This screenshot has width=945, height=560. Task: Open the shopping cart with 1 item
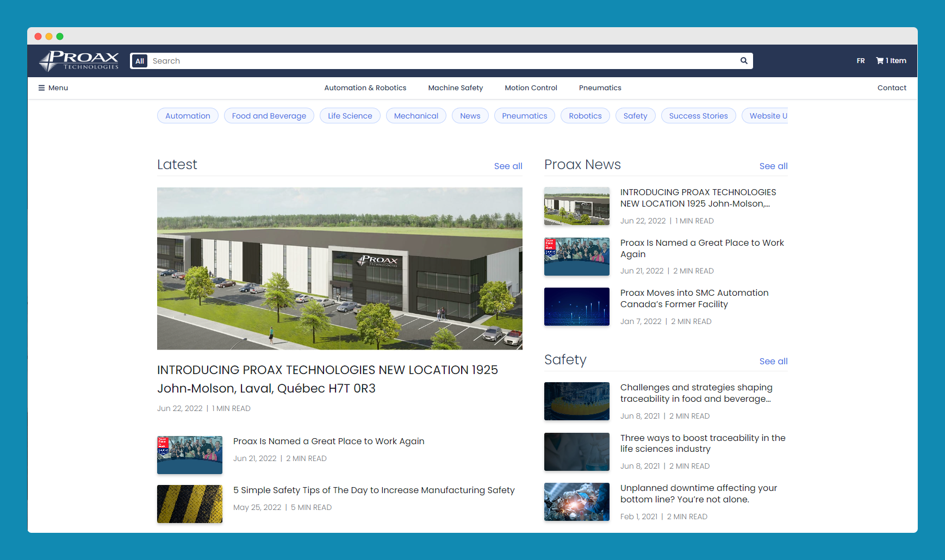(x=891, y=61)
